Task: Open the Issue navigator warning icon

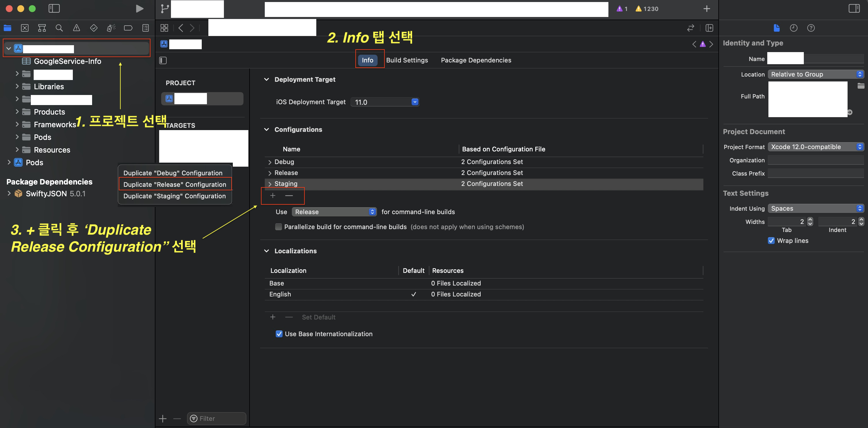Action: point(77,28)
